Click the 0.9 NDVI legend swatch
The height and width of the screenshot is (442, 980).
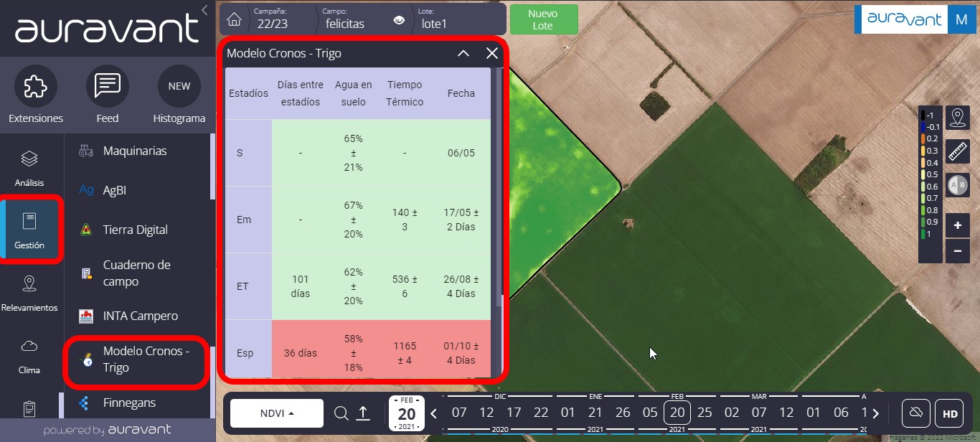click(x=923, y=222)
